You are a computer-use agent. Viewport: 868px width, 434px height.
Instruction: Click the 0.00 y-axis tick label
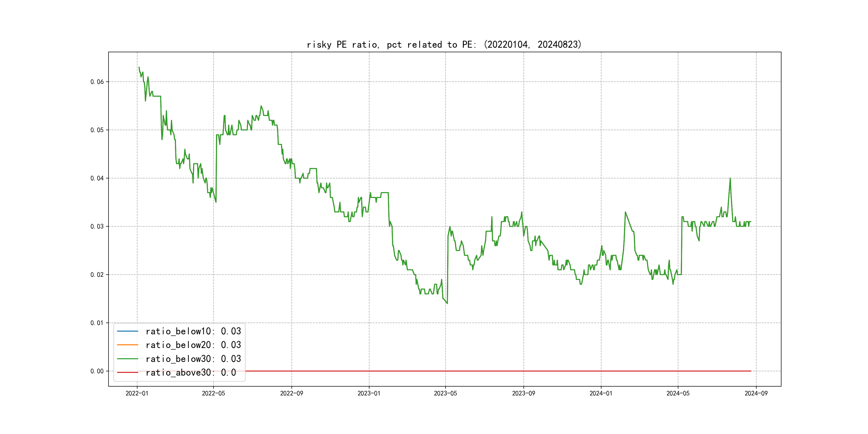(97, 371)
